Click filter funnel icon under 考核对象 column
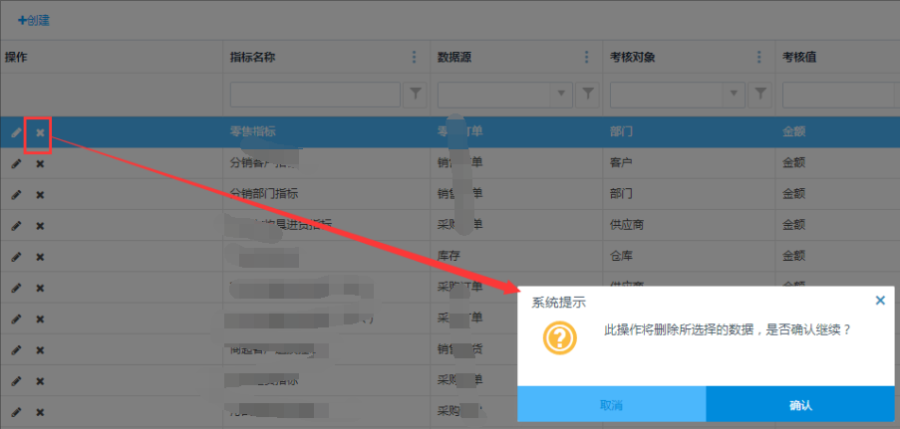Screen dimensions: 900x429 pos(762,94)
